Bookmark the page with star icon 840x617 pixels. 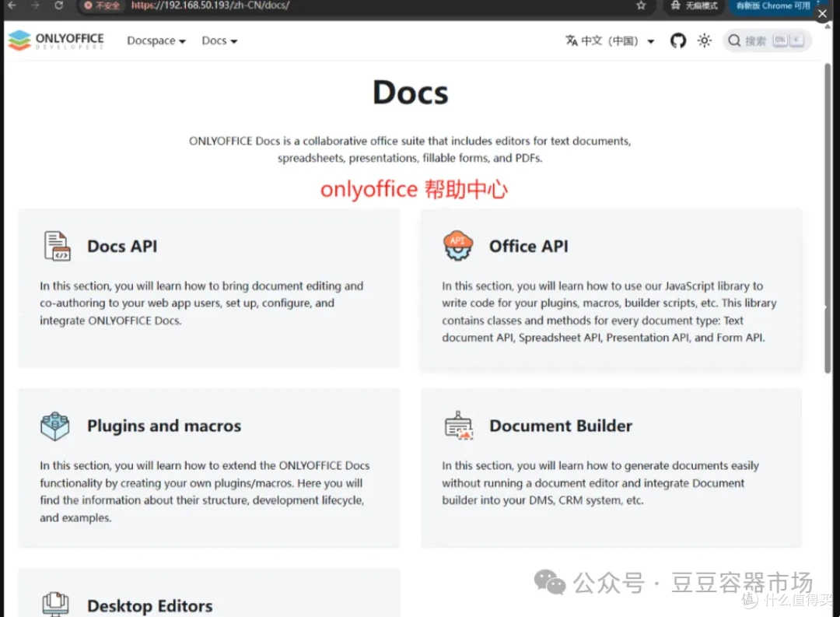tap(641, 5)
